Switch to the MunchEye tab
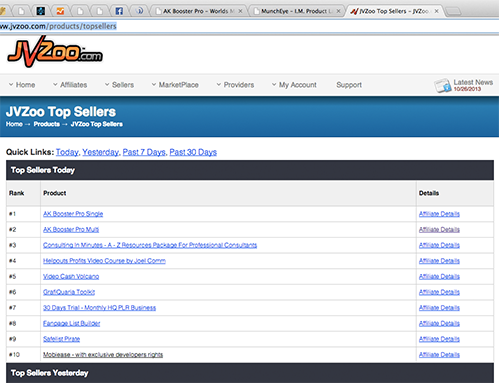Screen dimensions: 499x383 pos(297,11)
